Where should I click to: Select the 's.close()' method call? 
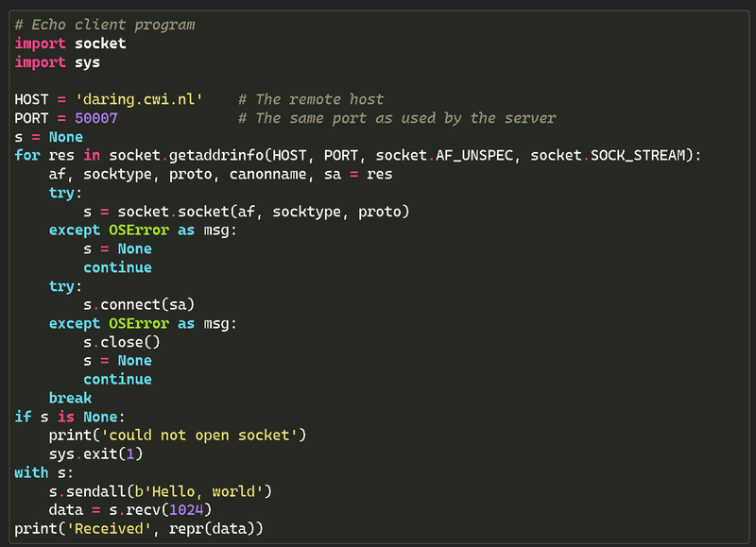coord(121,342)
